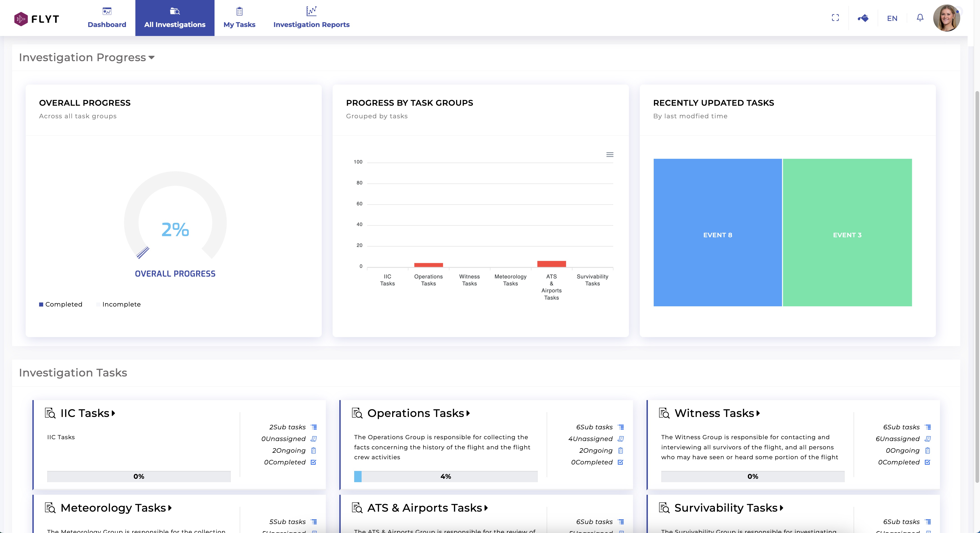
Task: Click the theme color icon beside EN
Action: pos(863,18)
